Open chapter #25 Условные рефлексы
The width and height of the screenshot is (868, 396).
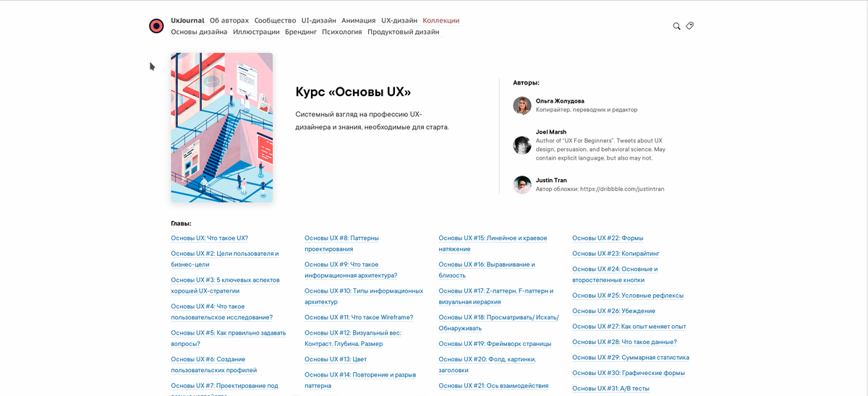point(628,295)
